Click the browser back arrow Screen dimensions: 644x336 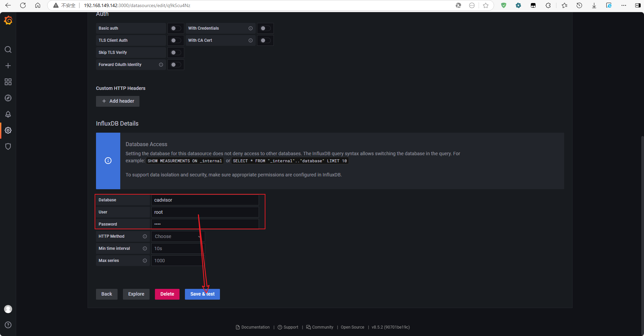pyautogui.click(x=8, y=5)
